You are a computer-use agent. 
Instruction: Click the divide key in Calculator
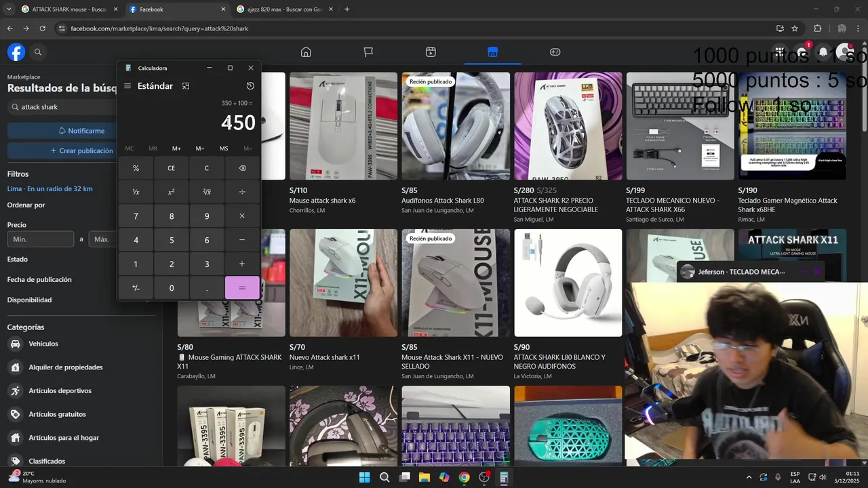pyautogui.click(x=242, y=192)
